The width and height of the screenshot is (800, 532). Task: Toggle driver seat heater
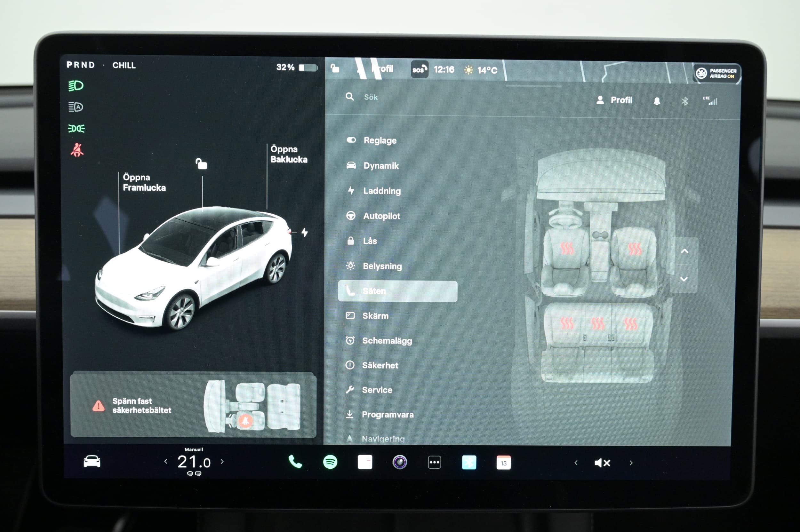click(x=566, y=249)
